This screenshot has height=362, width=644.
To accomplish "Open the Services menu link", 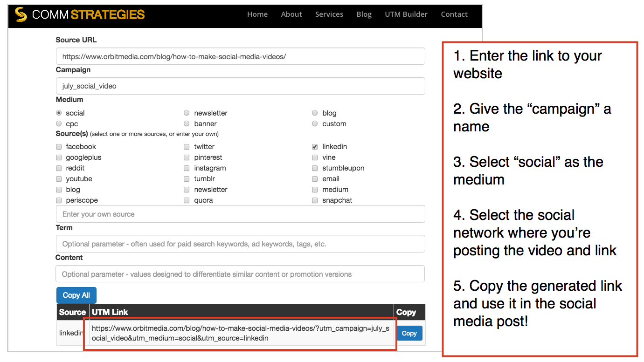I will [329, 14].
